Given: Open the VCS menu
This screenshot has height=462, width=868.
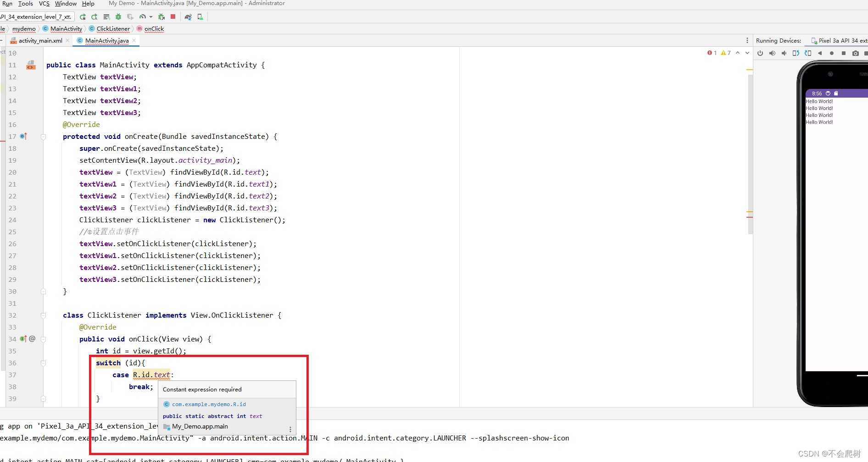Looking at the screenshot, I should [44, 4].
